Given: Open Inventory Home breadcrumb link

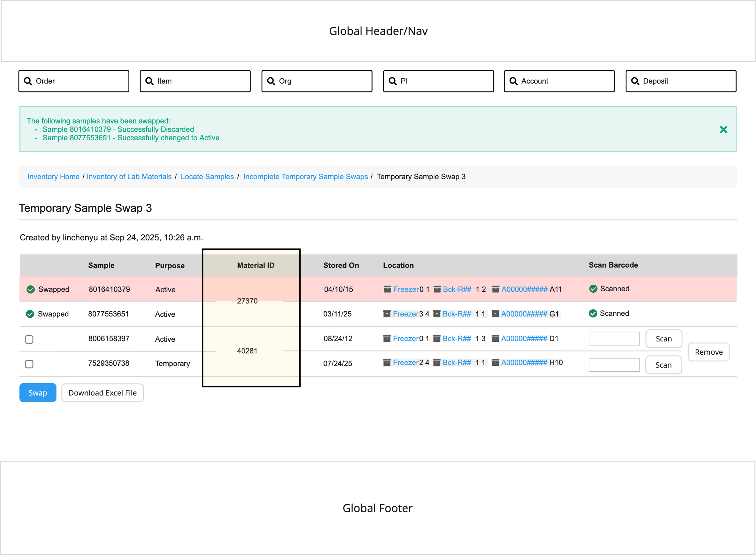Looking at the screenshot, I should click(53, 177).
